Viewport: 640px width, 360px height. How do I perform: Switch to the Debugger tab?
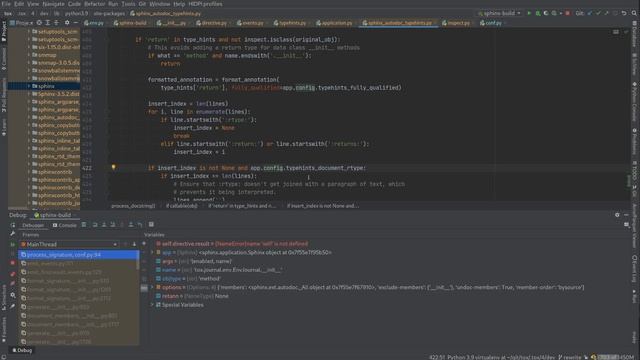point(33,225)
